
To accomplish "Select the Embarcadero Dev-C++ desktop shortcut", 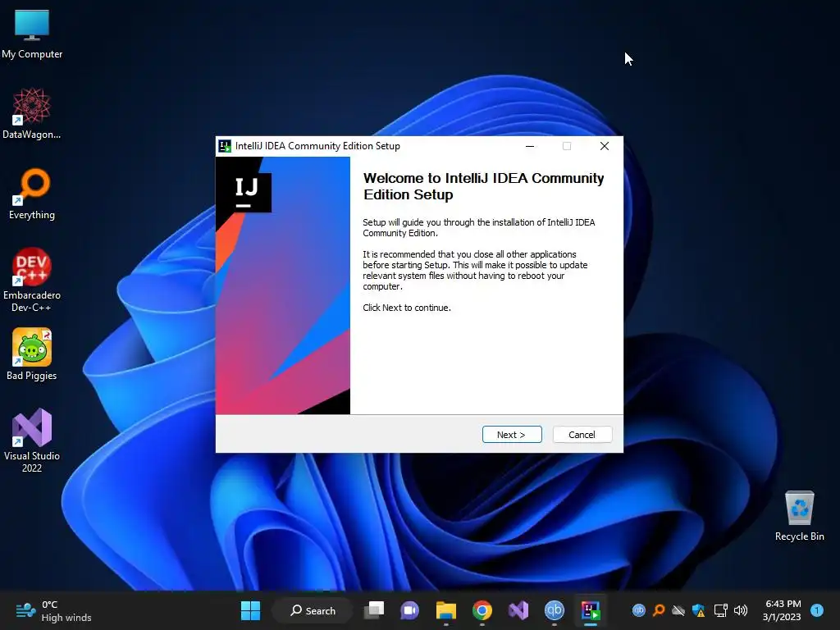I will pos(32,280).
